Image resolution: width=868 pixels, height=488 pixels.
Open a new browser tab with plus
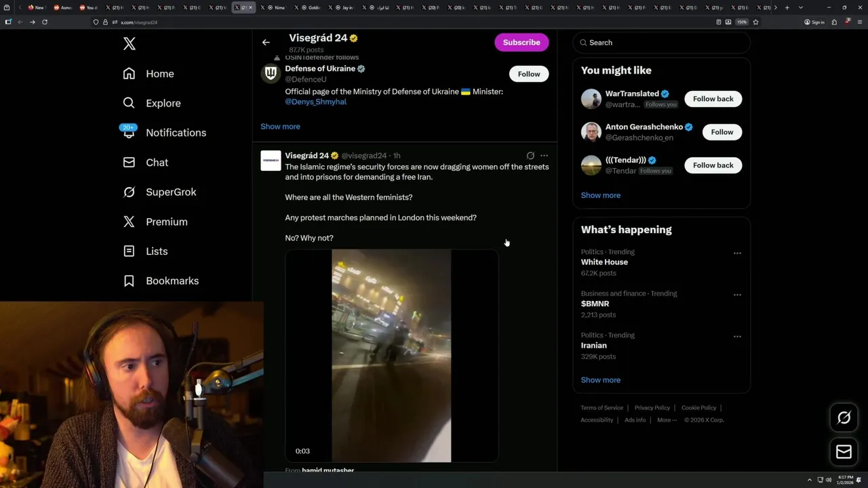pyautogui.click(x=787, y=7)
